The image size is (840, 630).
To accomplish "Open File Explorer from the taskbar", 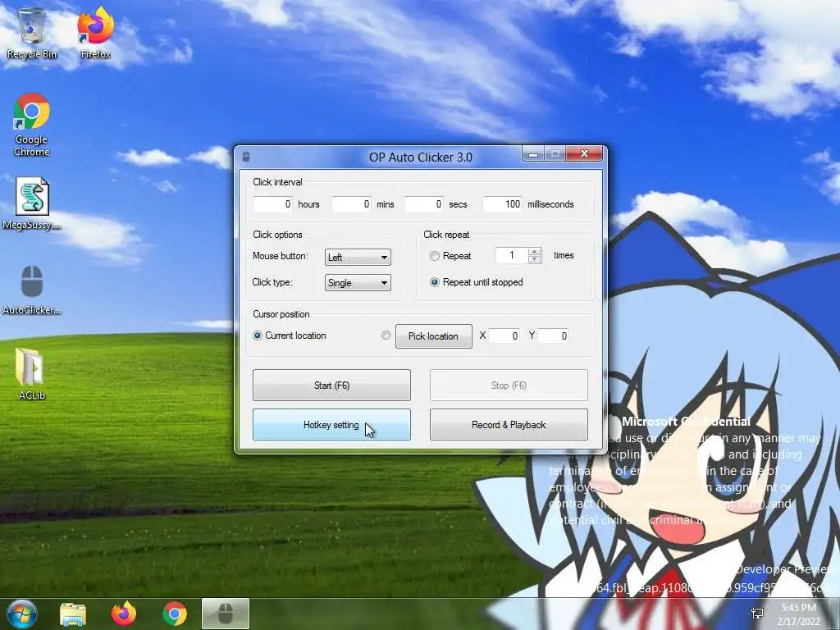I will pyautogui.click(x=73, y=614).
